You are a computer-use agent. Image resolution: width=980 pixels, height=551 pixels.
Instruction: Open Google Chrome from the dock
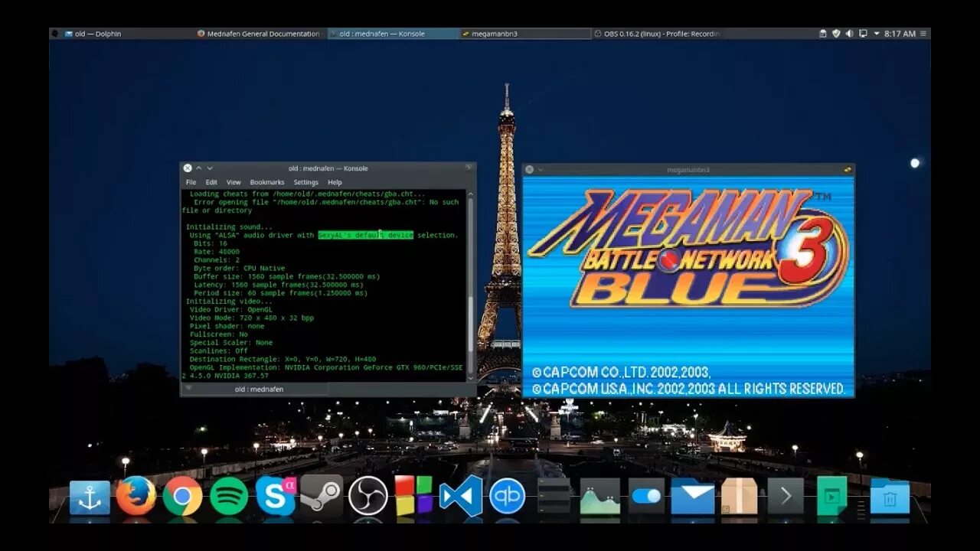(184, 497)
